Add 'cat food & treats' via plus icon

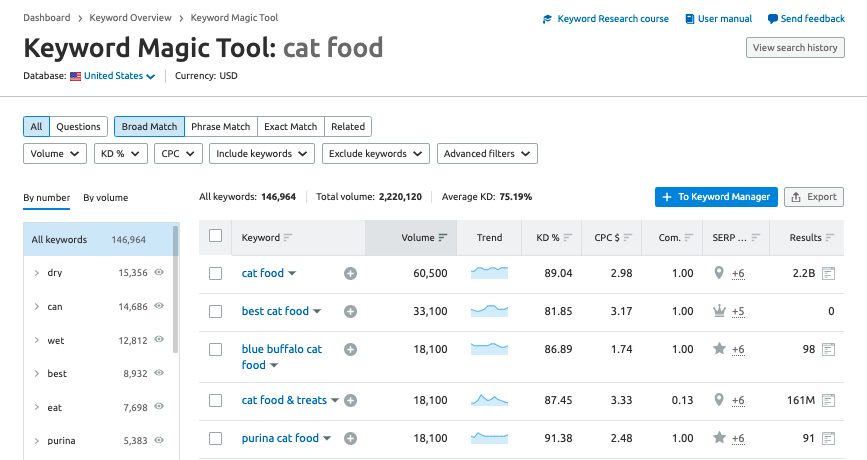[x=350, y=400]
